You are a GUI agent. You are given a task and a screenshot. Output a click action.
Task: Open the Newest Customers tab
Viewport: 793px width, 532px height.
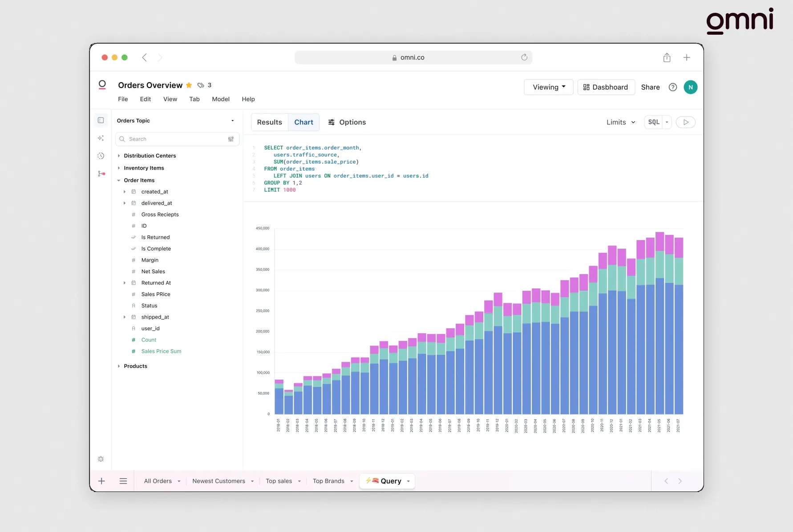tap(218, 481)
